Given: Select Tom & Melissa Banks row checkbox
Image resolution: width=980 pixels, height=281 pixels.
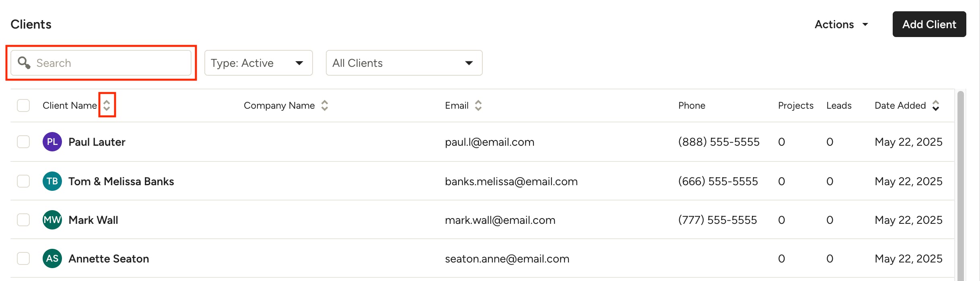Looking at the screenshot, I should pyautogui.click(x=23, y=181).
